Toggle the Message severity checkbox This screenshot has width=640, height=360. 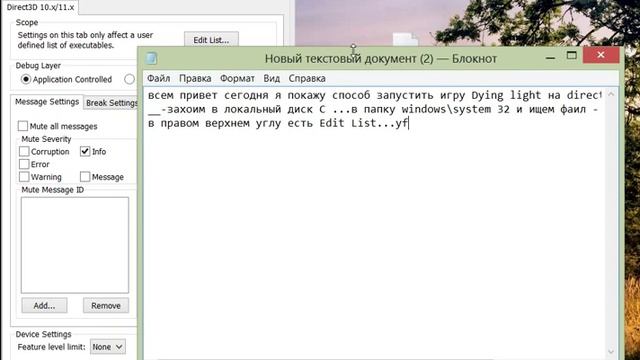[x=85, y=177]
